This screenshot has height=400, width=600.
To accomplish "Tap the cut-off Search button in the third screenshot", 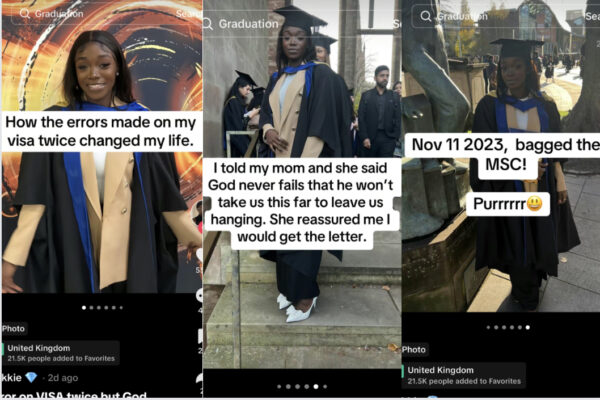I will pos(592,16).
